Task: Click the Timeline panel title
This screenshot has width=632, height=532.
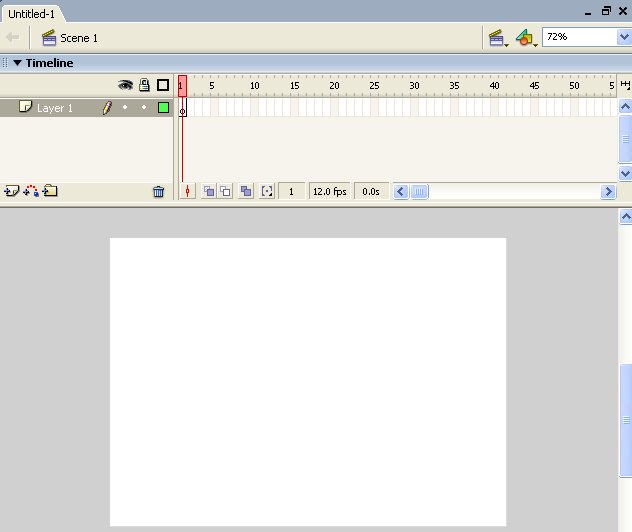Action: 50,63
